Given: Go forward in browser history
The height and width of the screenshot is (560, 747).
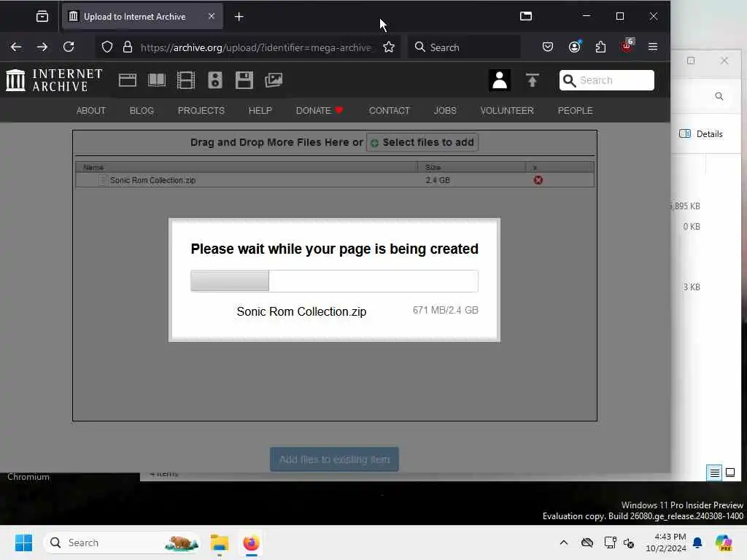Looking at the screenshot, I should coord(42,47).
